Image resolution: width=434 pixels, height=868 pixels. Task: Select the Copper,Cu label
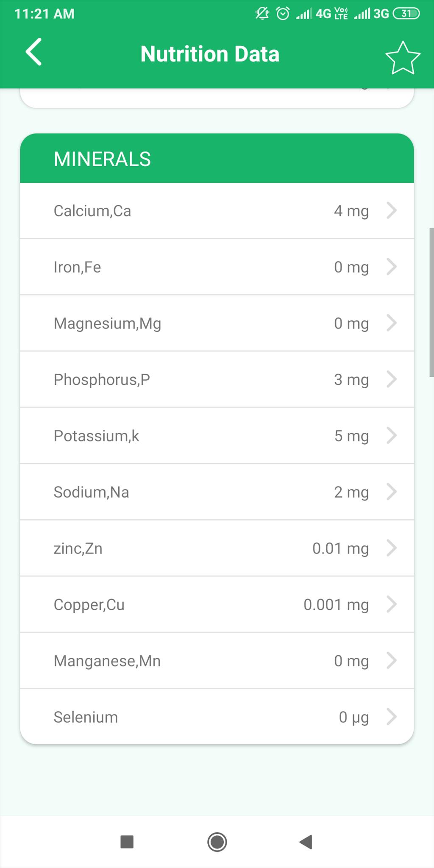(89, 604)
